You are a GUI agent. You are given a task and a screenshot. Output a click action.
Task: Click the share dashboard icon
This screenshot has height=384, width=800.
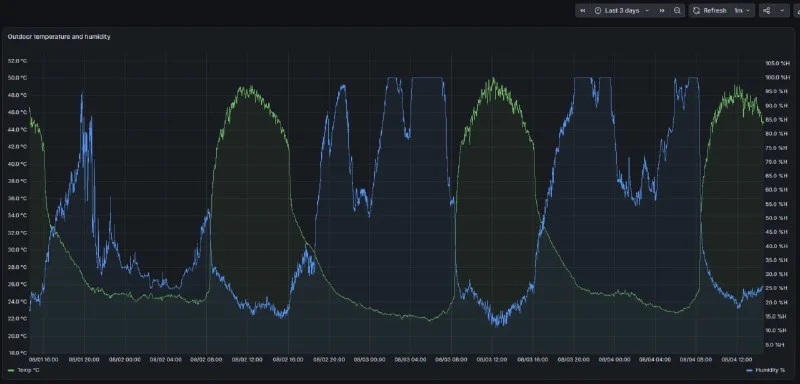click(766, 11)
